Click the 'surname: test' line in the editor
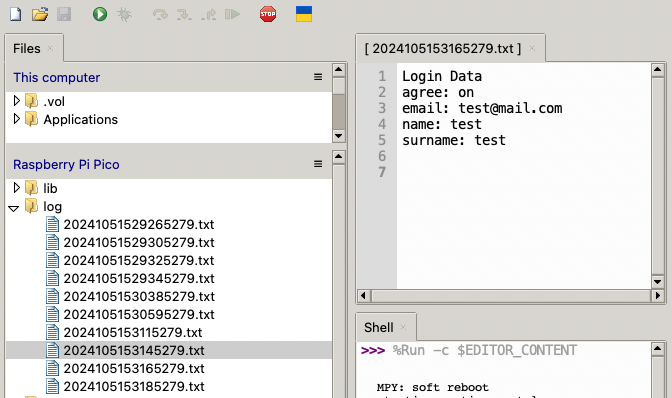672x398 pixels. [x=454, y=141]
